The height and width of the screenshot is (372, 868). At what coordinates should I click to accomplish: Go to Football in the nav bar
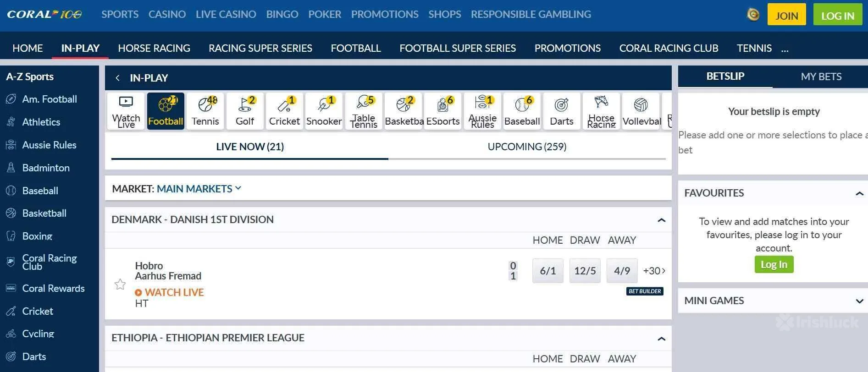(x=356, y=48)
